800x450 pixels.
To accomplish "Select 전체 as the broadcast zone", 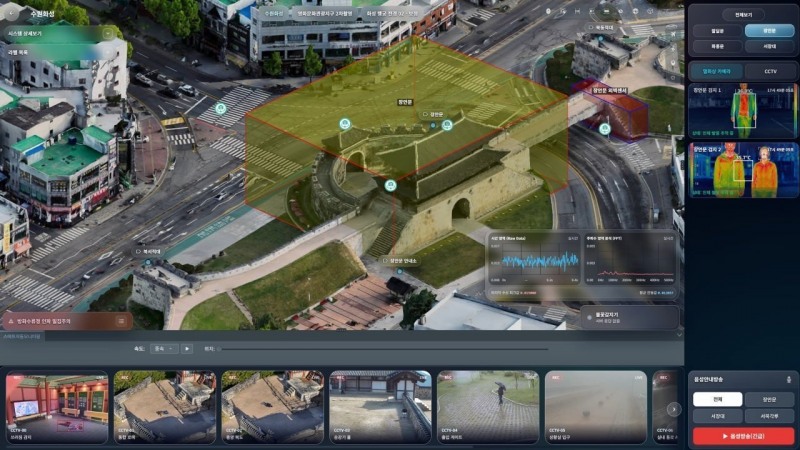I will point(717,399).
